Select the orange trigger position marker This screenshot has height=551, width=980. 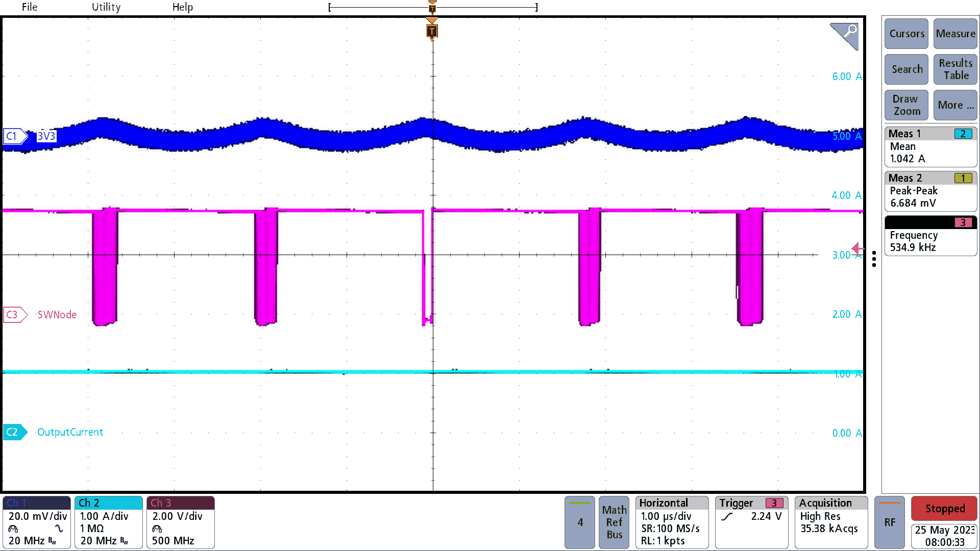(x=432, y=32)
